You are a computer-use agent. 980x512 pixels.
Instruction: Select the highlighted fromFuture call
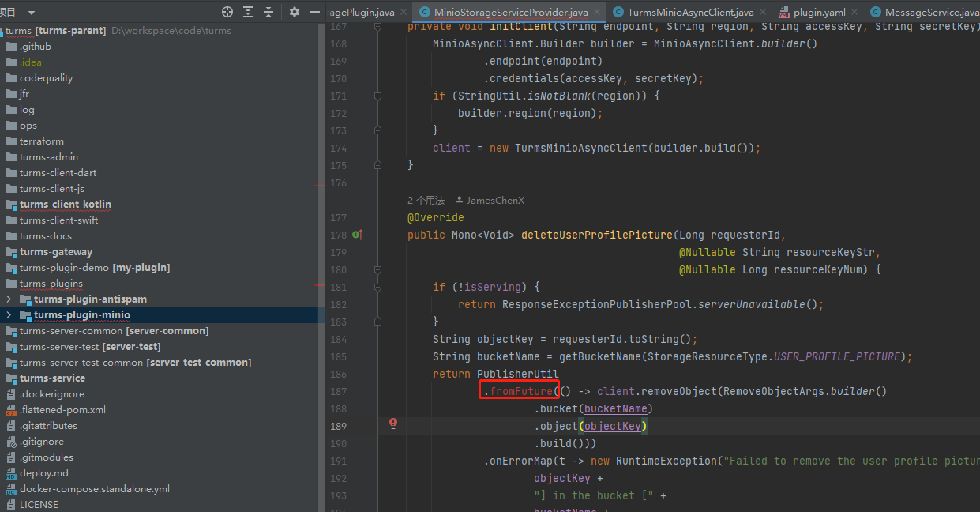click(518, 390)
